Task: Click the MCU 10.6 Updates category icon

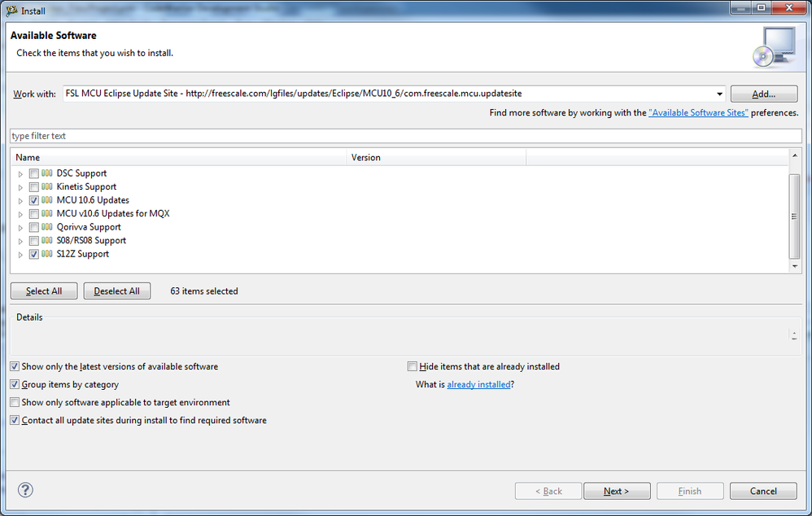Action: point(46,200)
